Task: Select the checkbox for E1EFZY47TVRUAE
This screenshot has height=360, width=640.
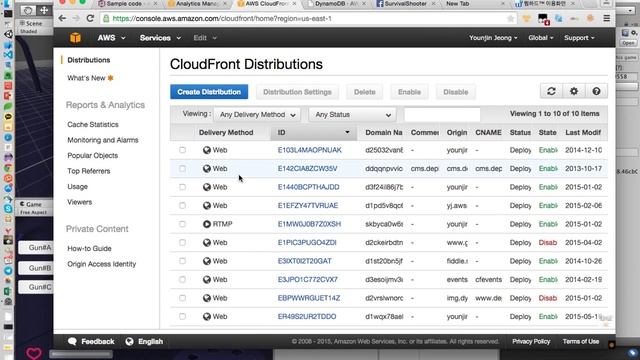Action: [x=182, y=205]
